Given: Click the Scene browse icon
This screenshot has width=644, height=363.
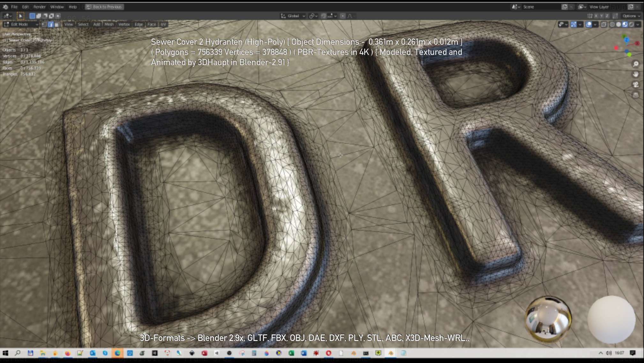Looking at the screenshot, I should [x=516, y=7].
